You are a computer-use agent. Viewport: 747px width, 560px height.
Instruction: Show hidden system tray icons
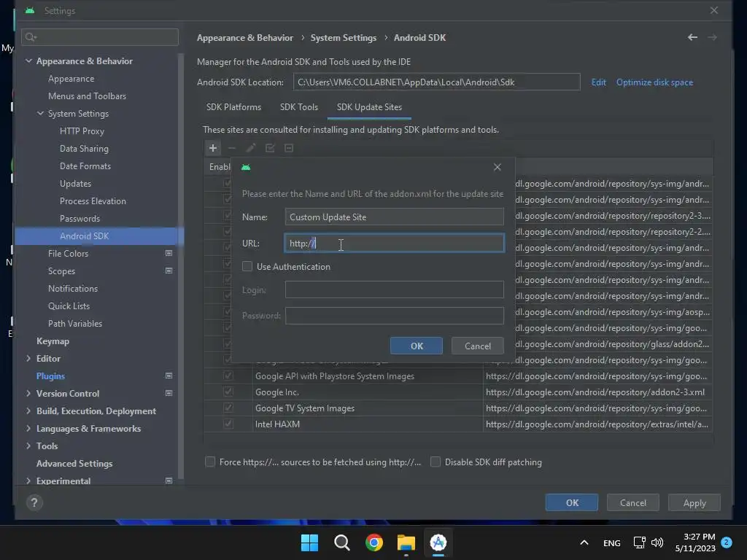point(584,542)
